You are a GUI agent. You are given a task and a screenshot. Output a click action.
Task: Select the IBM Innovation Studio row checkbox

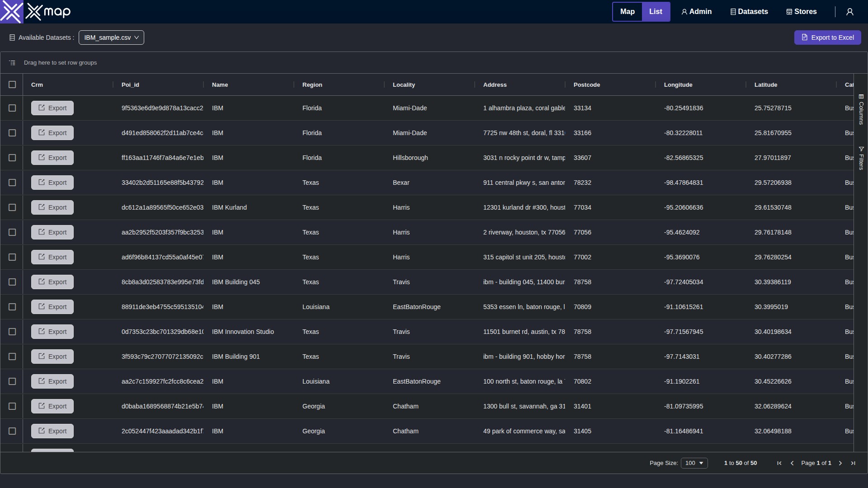(x=12, y=332)
